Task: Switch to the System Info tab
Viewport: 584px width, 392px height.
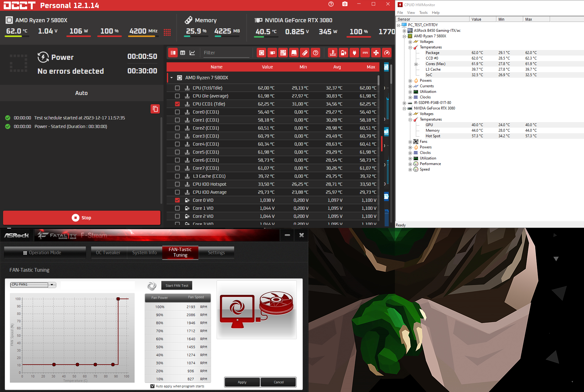Action: 144,253
